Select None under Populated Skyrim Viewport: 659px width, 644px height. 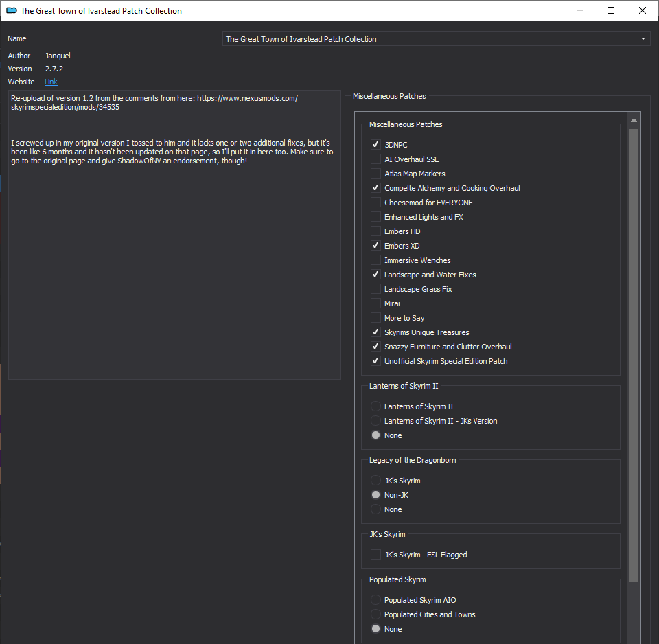click(375, 629)
